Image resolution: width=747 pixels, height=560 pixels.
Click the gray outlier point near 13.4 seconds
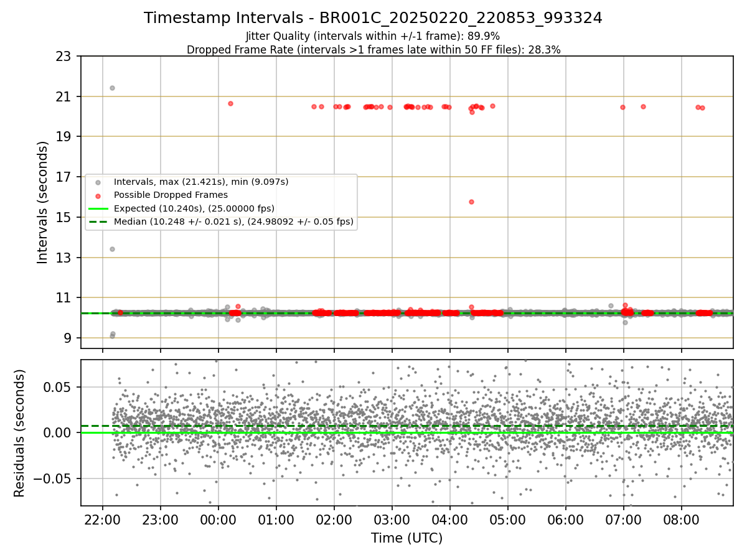[112, 249]
